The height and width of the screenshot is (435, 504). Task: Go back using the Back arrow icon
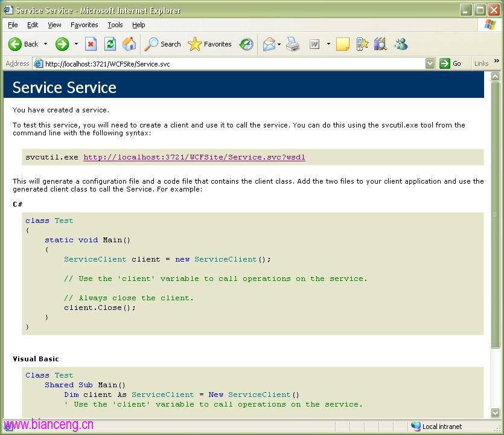click(14, 44)
